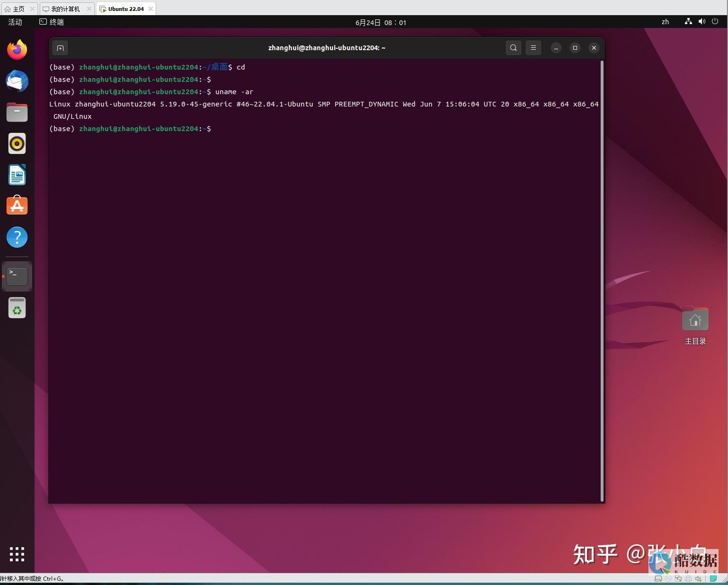Viewport: 728px width, 585px height.
Task: Open a new terminal tab button
Action: (60, 48)
